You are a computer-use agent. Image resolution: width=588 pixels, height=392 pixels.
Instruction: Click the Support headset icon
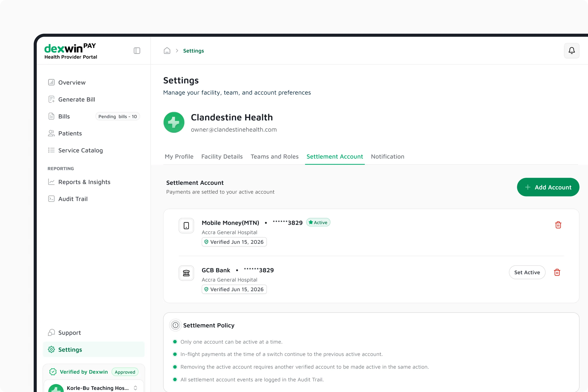tap(51, 332)
